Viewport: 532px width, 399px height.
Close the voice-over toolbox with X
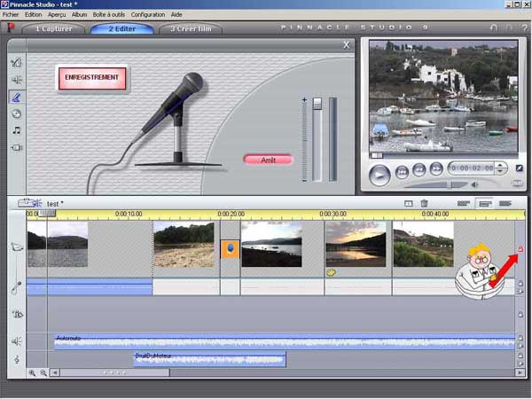point(346,45)
